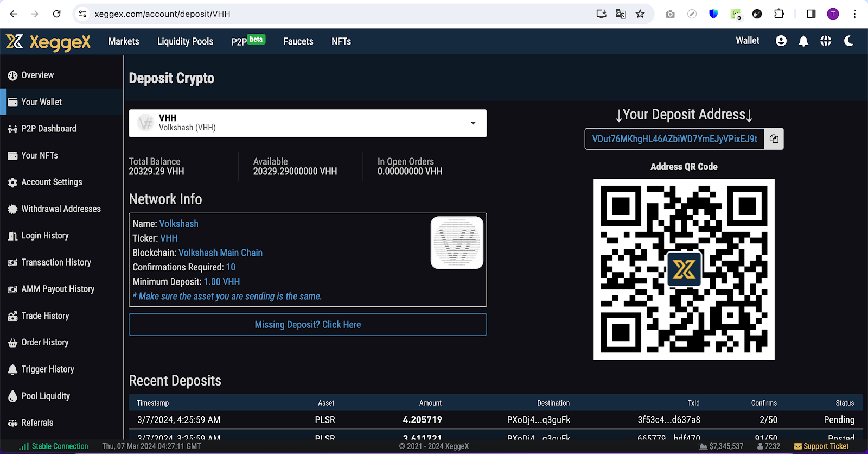Click Minimum Deposit 1.00 VHH value
This screenshot has height=454, width=868.
pyautogui.click(x=222, y=282)
